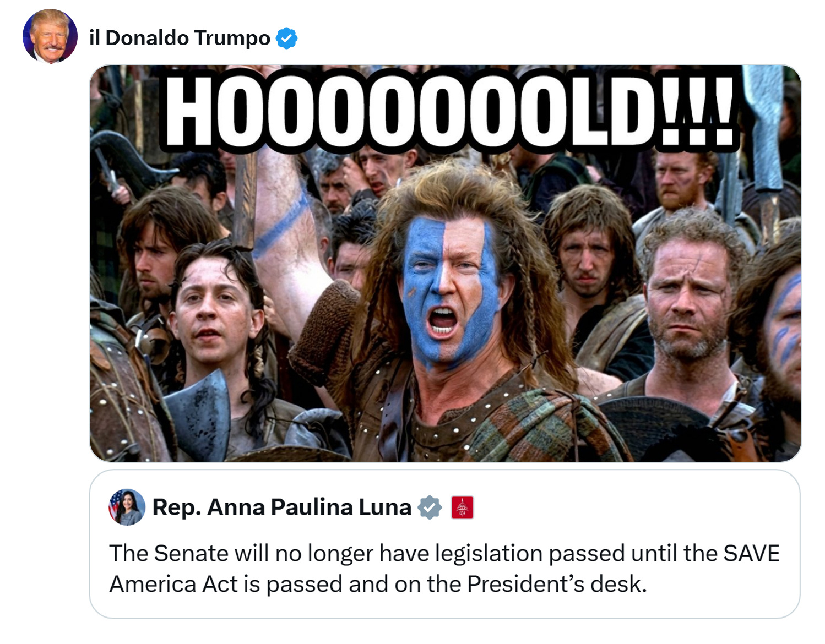Click the Rep. Anna Paulina Luna name
Screen dimensions: 825x644
click(x=281, y=507)
